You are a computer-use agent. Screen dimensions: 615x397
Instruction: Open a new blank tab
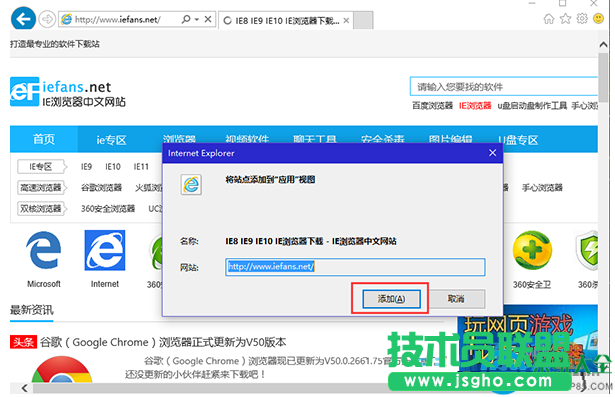[363, 20]
